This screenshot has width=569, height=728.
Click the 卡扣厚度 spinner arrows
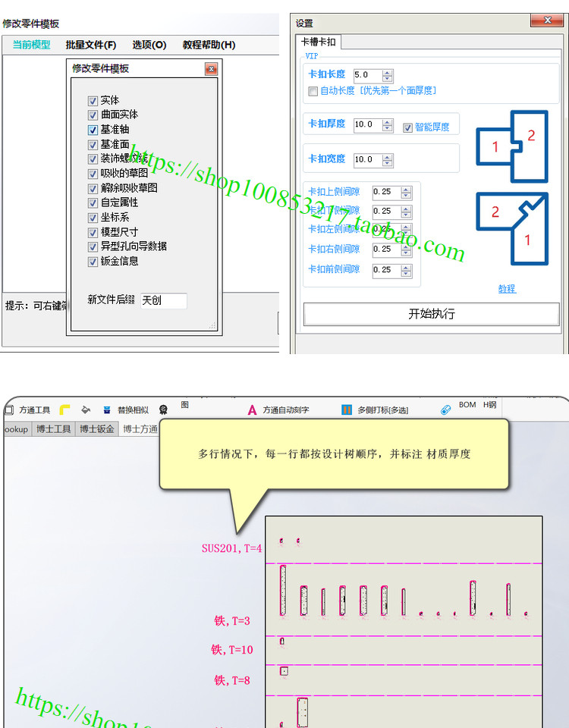pos(388,125)
